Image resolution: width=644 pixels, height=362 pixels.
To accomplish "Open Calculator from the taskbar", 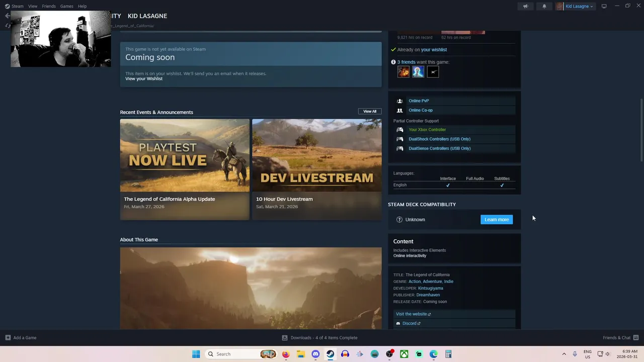I will (448, 354).
